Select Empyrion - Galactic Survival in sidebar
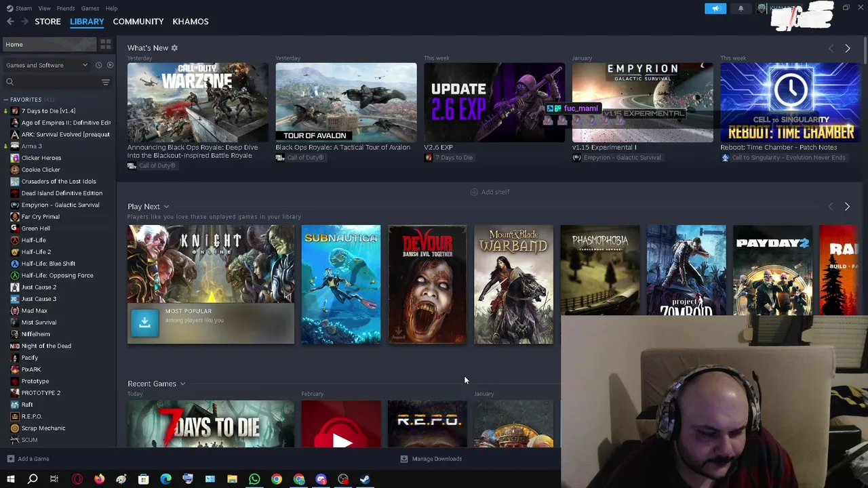The image size is (868, 488). [60, 205]
